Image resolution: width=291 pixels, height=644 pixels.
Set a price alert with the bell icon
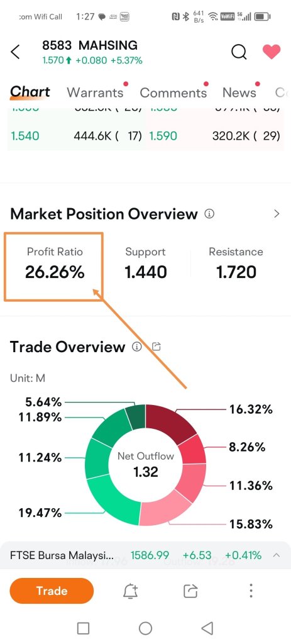click(x=131, y=591)
